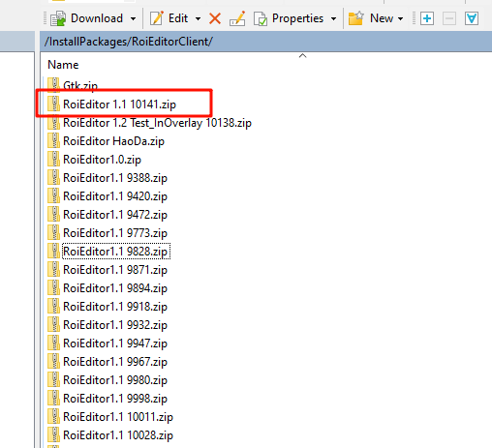This screenshot has width=492, height=448.
Task: Click the Properties icon
Action: click(261, 18)
